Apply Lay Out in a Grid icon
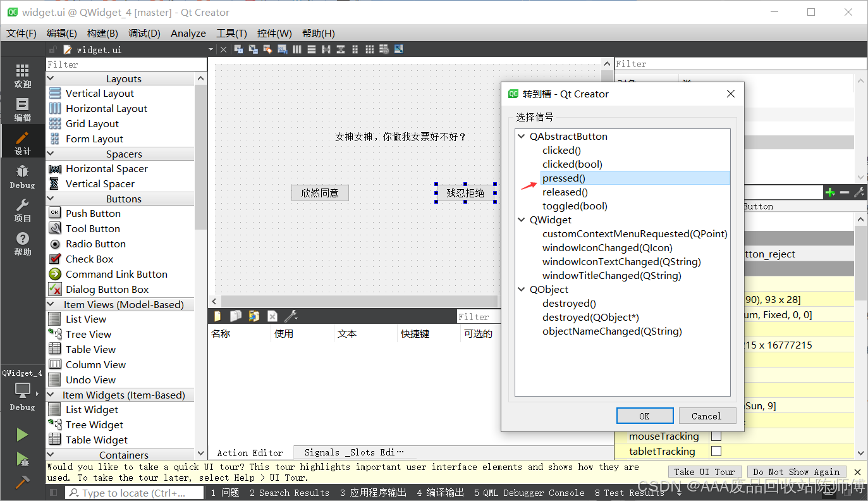Image resolution: width=868 pixels, height=501 pixels. click(x=370, y=49)
